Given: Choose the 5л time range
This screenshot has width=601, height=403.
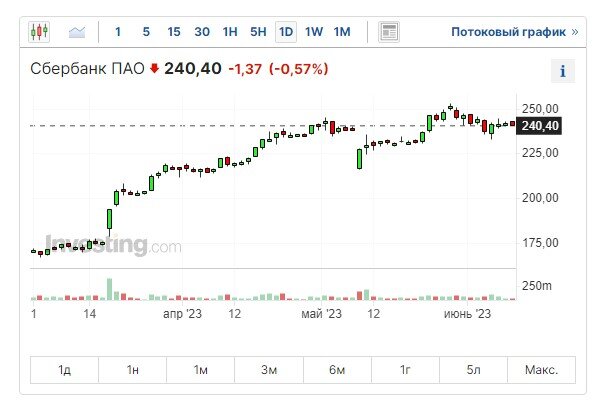Looking at the screenshot, I should tap(474, 370).
